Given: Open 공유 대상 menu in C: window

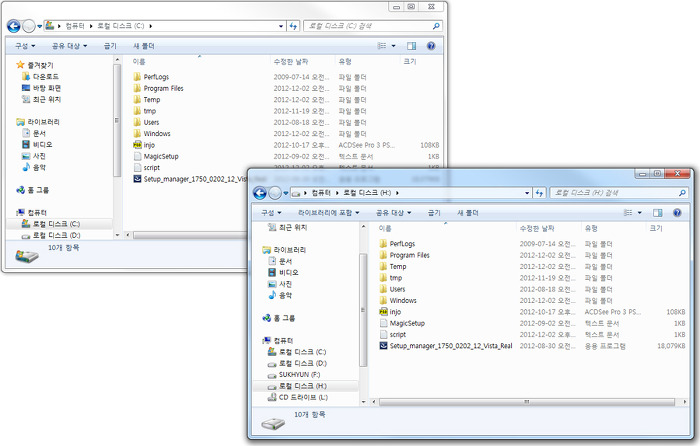Looking at the screenshot, I should 69,46.
